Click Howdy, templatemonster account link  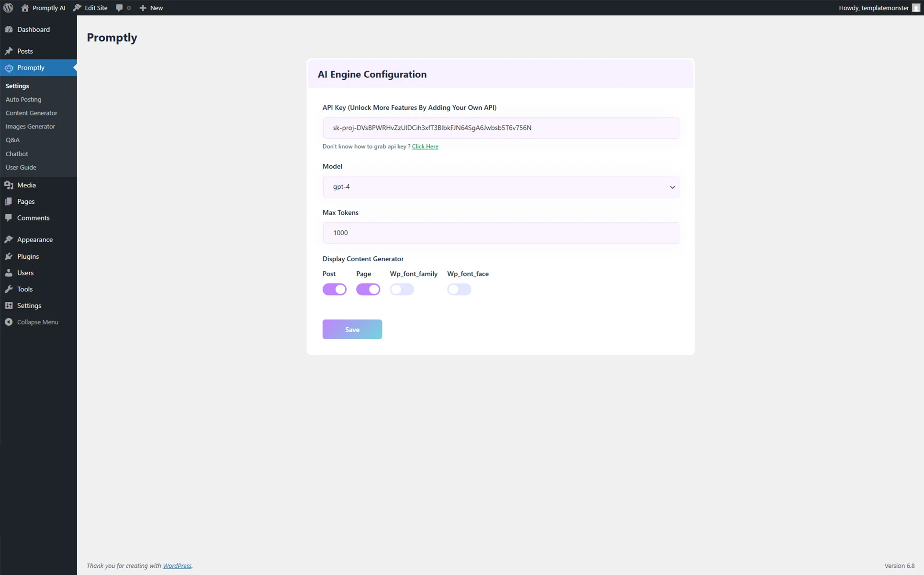[x=874, y=8]
